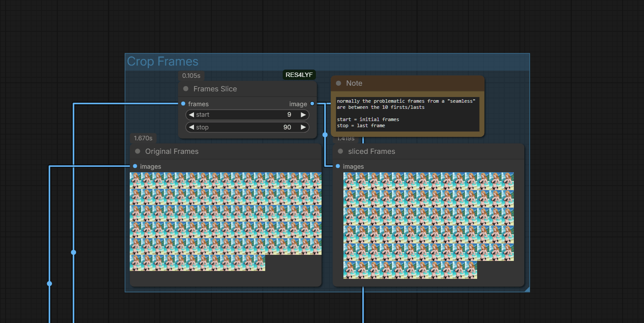Click the images input socket on sliced Frames
This screenshot has width=644, height=323.
pos(338,166)
